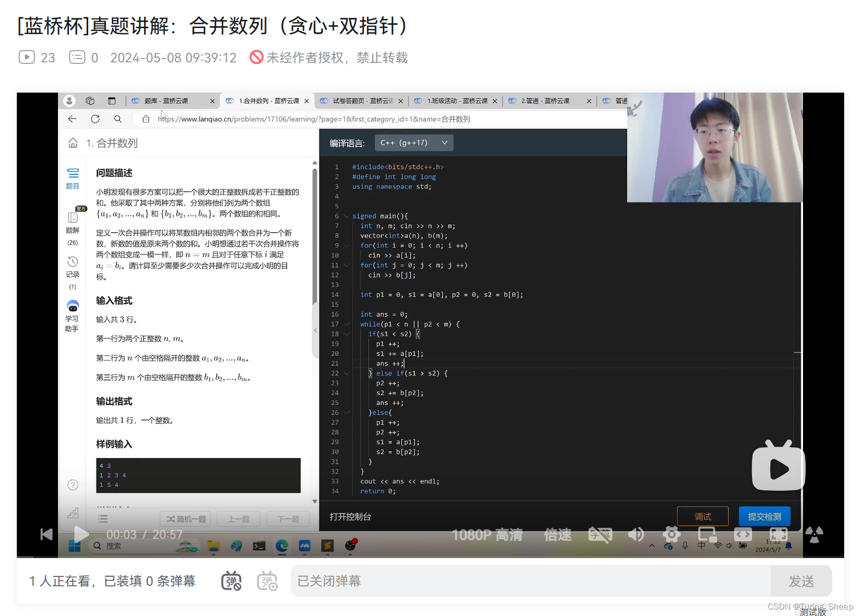Switch to the 1.班级活动 browser tab
This screenshot has height=616, width=861.
coord(456,101)
